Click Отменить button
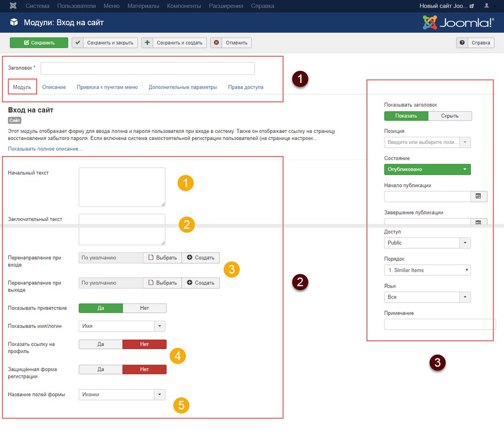 pyautogui.click(x=231, y=43)
